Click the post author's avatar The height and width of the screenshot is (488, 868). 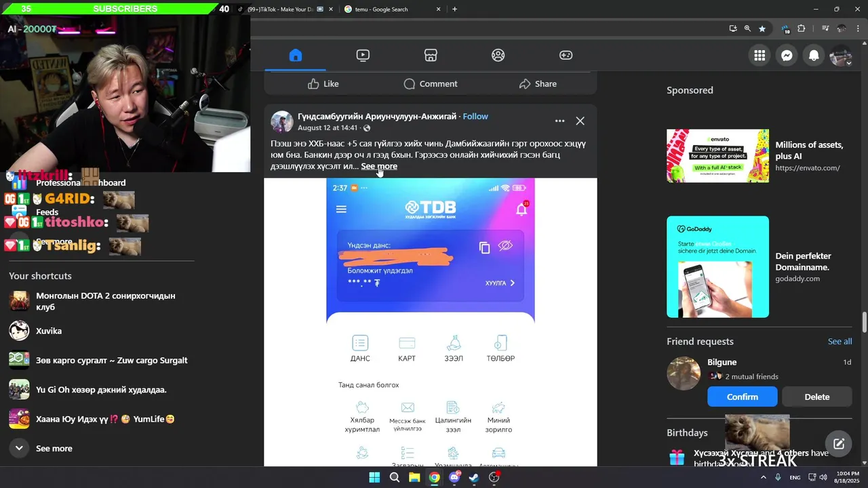click(282, 122)
